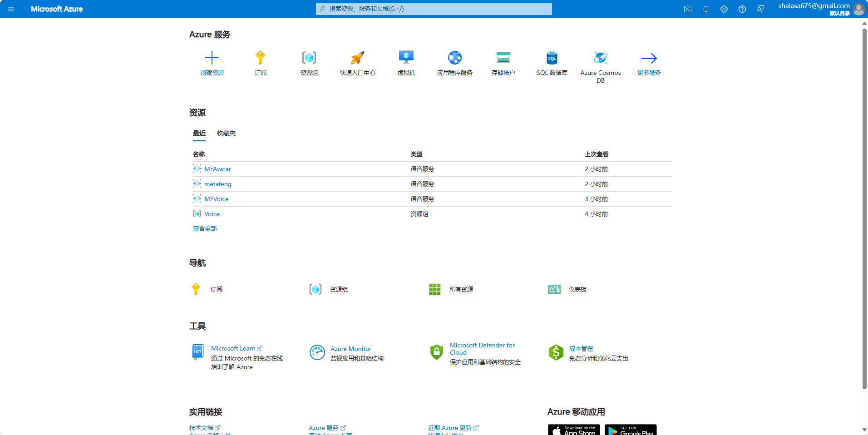Open Microsoft Defender for Cloud link

482,349
